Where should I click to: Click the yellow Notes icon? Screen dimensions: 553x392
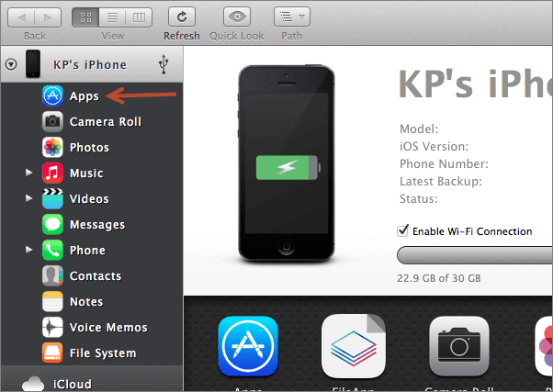coord(52,301)
